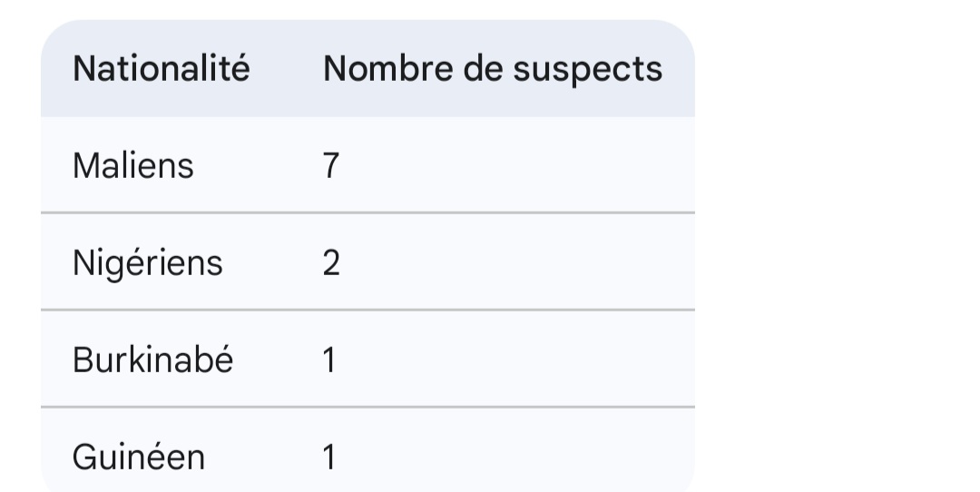The width and height of the screenshot is (980, 492).
Task: Click the "Guinéen" table cell
Action: pyautogui.click(x=138, y=457)
